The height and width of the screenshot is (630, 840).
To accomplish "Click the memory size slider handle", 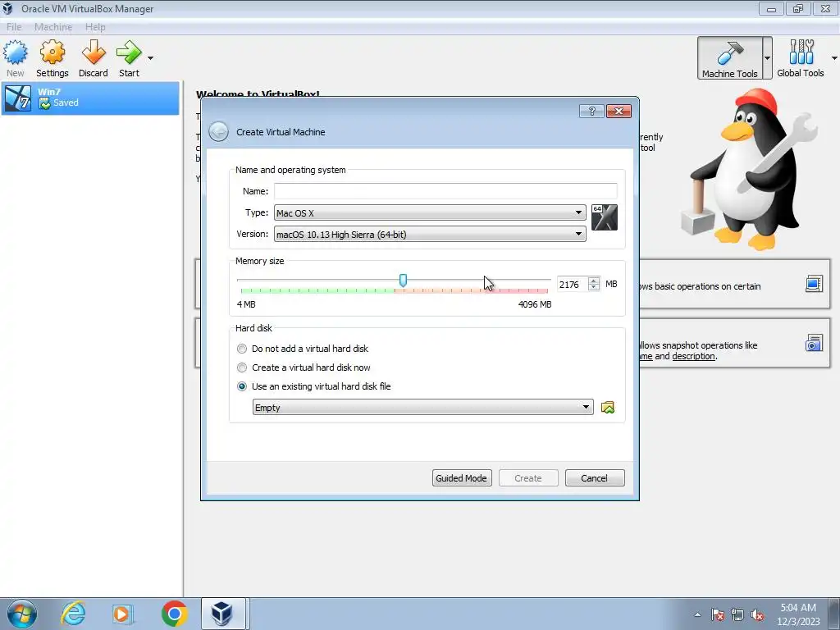I will click(403, 281).
